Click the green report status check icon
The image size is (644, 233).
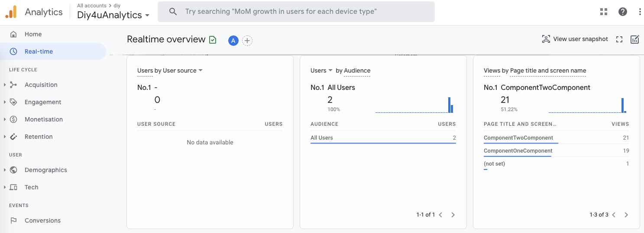pyautogui.click(x=213, y=40)
